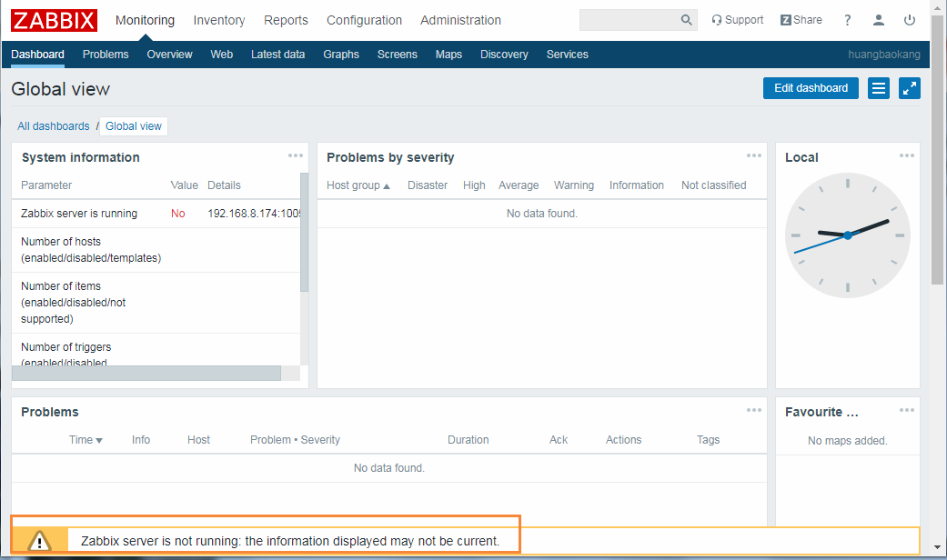This screenshot has width=947, height=560.
Task: Switch to the Latest data tab
Action: pyautogui.click(x=277, y=54)
